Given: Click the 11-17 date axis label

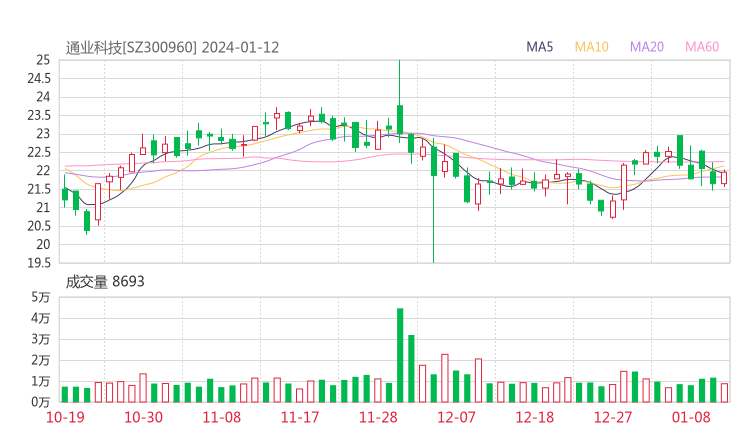Looking at the screenshot, I should (300, 417).
